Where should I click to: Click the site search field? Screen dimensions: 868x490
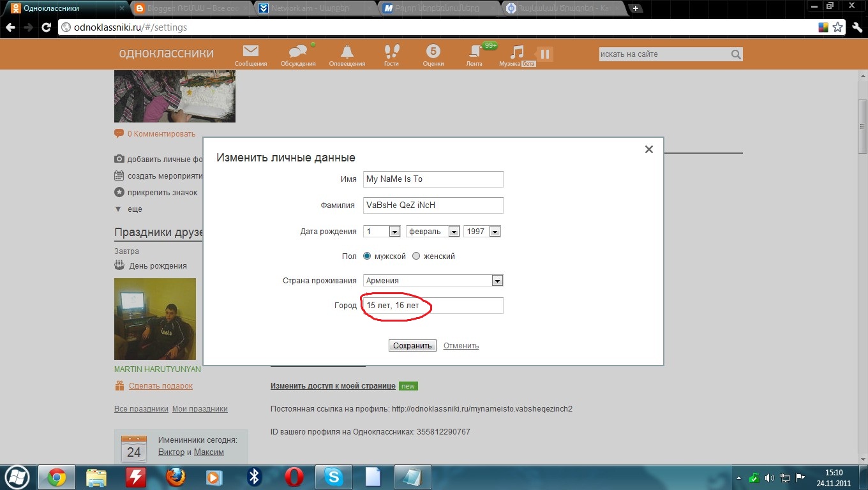664,54
